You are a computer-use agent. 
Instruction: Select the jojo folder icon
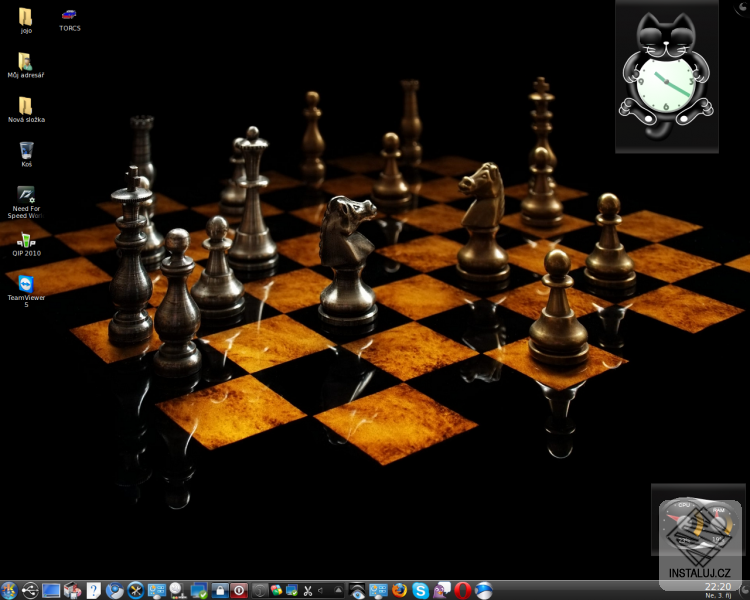[26, 21]
